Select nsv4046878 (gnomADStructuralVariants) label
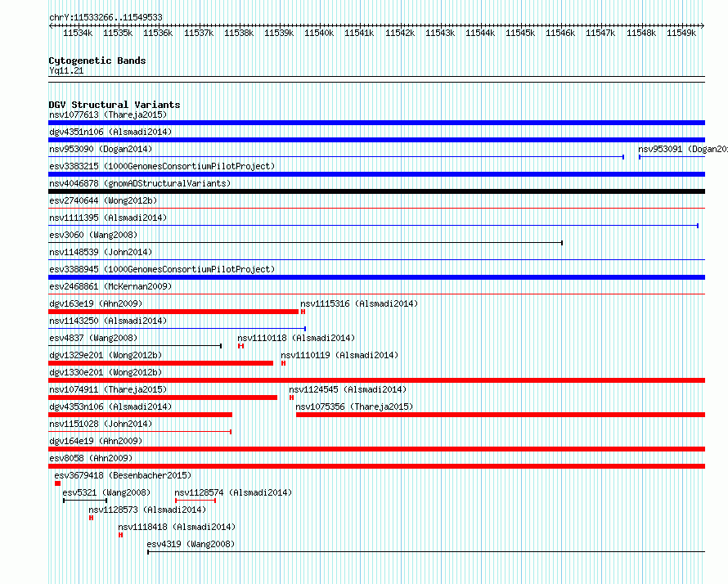 [140, 183]
